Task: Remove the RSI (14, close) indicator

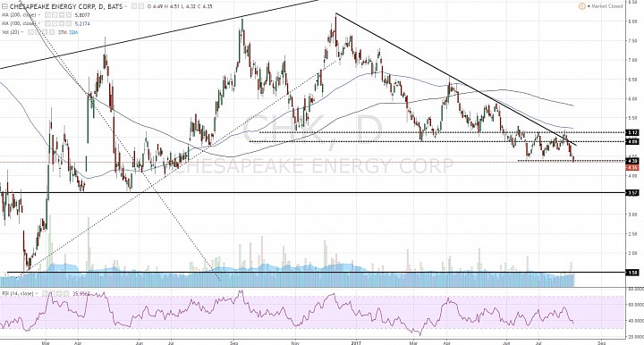Action: [x=66, y=294]
